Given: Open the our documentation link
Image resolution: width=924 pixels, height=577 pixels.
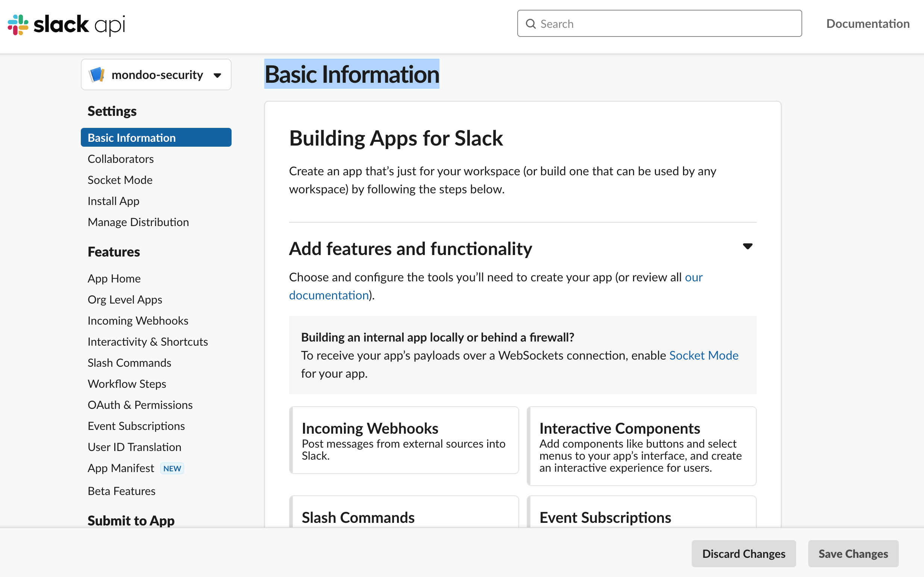Looking at the screenshot, I should tap(329, 295).
